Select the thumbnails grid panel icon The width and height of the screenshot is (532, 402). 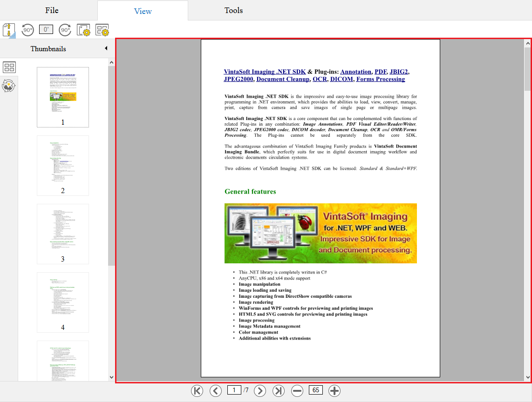tap(9, 67)
